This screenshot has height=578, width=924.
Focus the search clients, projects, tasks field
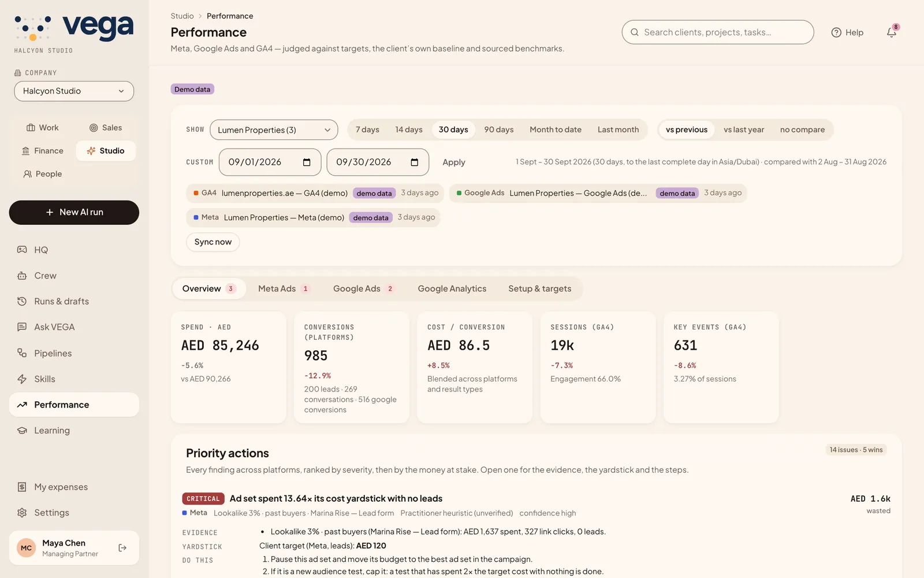(x=718, y=32)
